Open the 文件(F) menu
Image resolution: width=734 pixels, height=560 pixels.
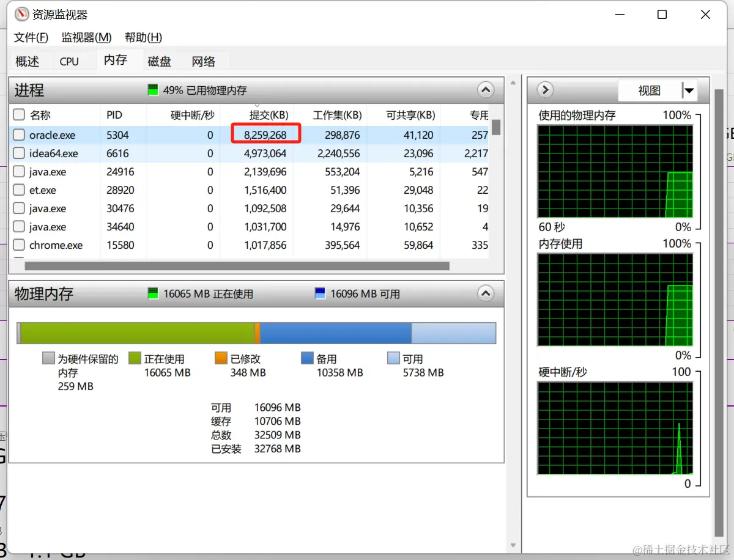pyautogui.click(x=31, y=37)
